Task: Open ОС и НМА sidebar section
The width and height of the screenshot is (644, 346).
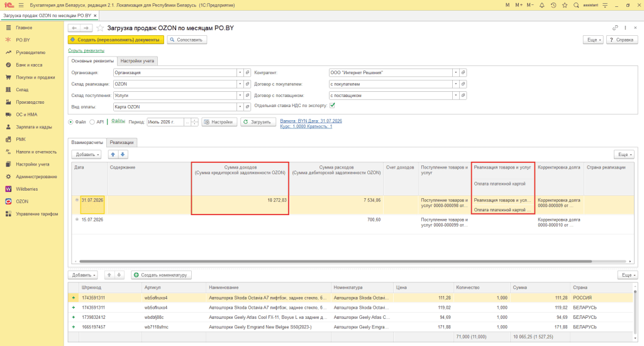Action: pyautogui.click(x=26, y=114)
